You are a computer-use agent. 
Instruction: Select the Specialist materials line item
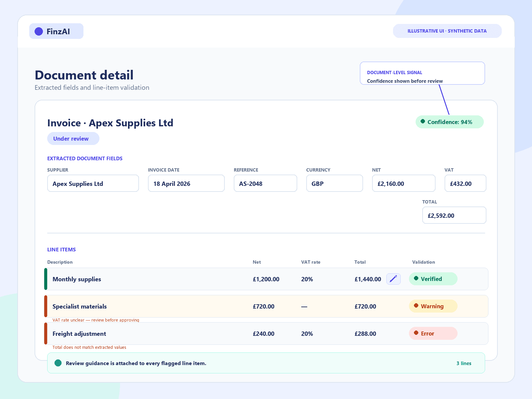coord(266,306)
